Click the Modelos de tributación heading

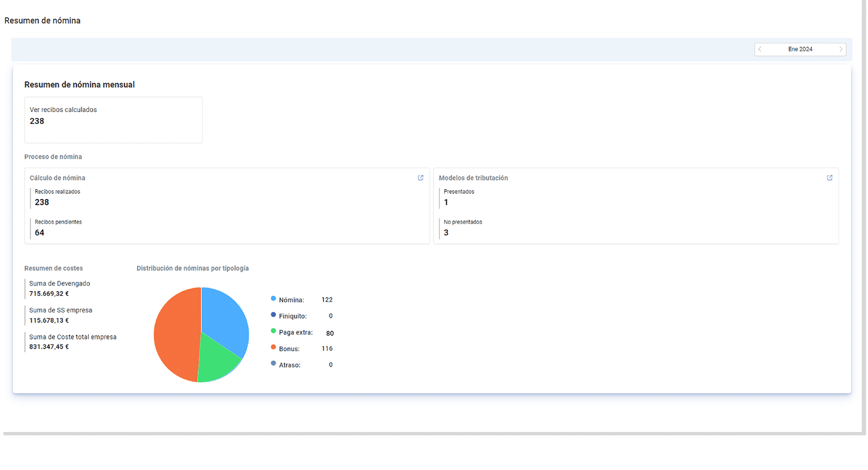tap(473, 178)
